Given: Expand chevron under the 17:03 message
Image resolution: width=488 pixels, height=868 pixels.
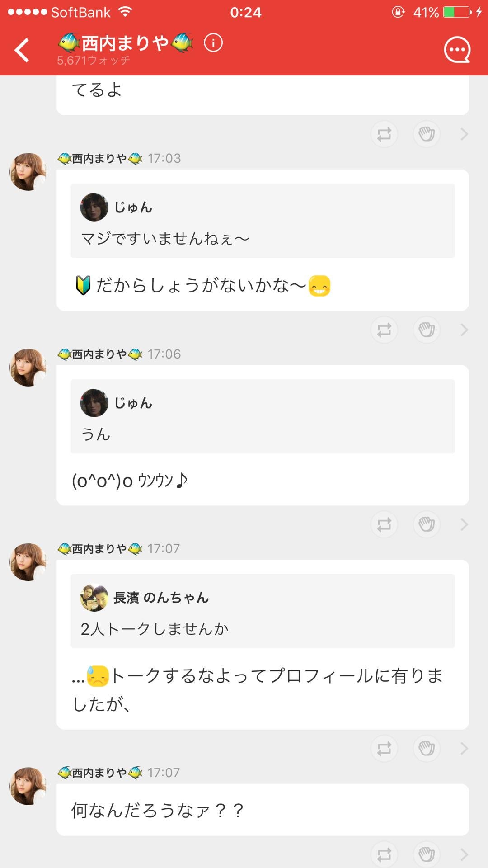Looking at the screenshot, I should (464, 330).
